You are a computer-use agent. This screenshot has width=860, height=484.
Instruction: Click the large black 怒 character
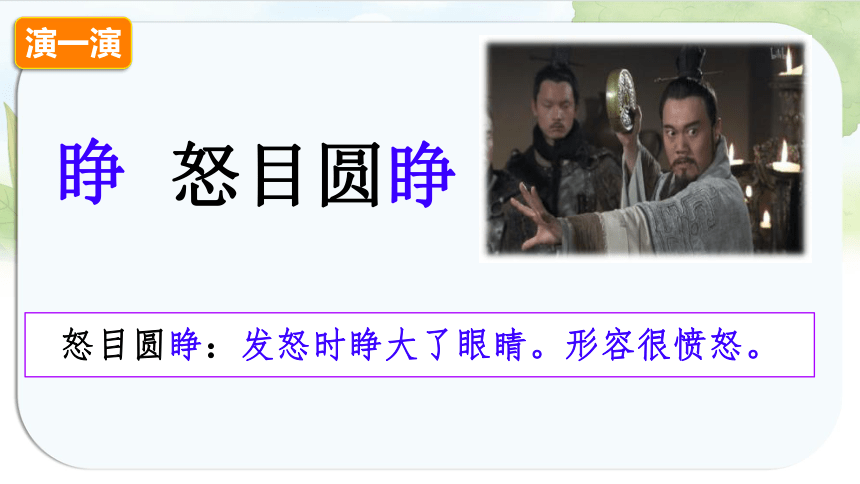205,174
